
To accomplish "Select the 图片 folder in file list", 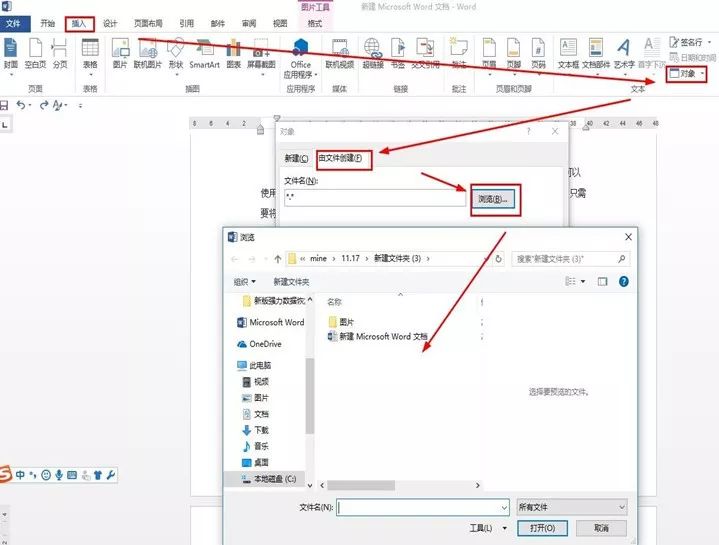I will tap(342, 322).
